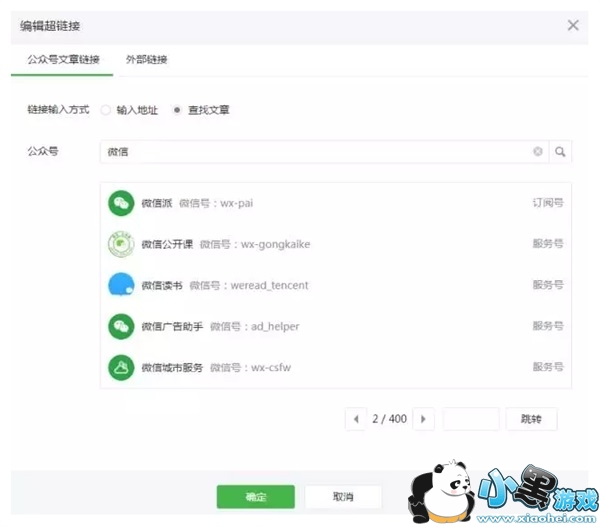Select the 微信广告助手 account name

pyautogui.click(x=172, y=326)
